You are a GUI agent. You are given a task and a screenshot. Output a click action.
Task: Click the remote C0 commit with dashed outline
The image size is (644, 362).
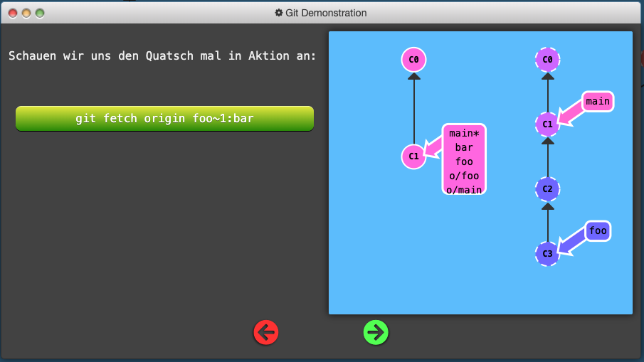coord(547,60)
